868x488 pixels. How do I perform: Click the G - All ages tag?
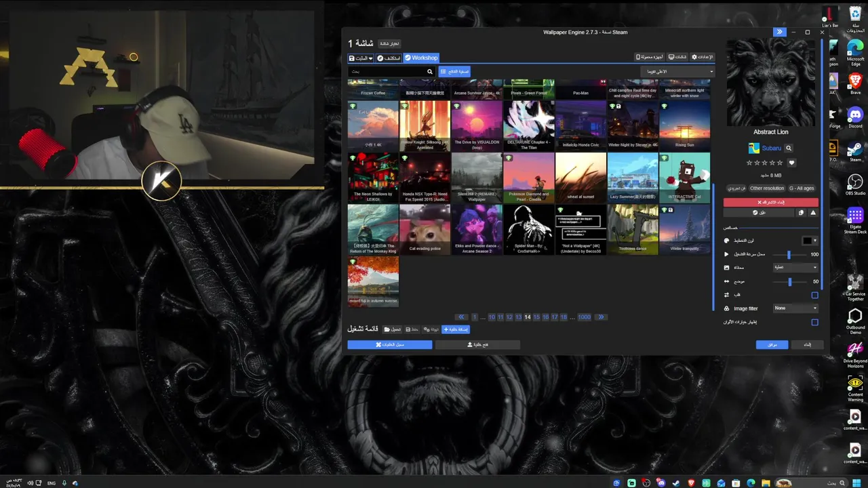(802, 188)
